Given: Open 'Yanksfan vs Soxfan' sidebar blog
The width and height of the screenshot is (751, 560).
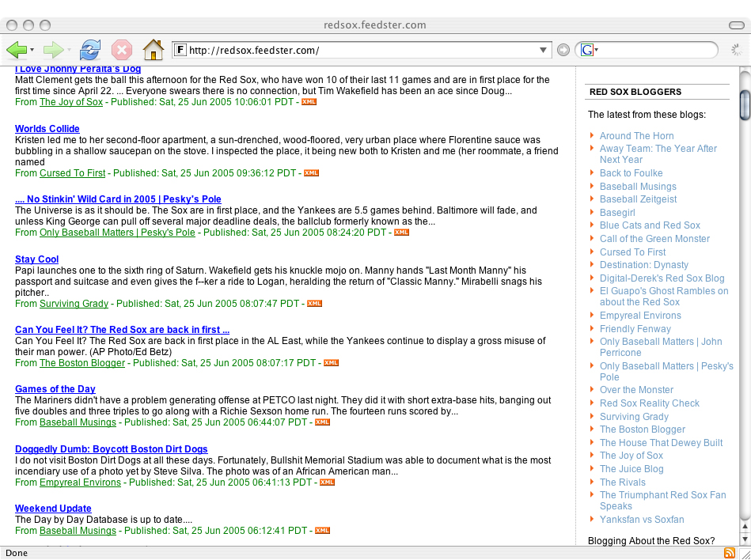Looking at the screenshot, I should pos(642,520).
